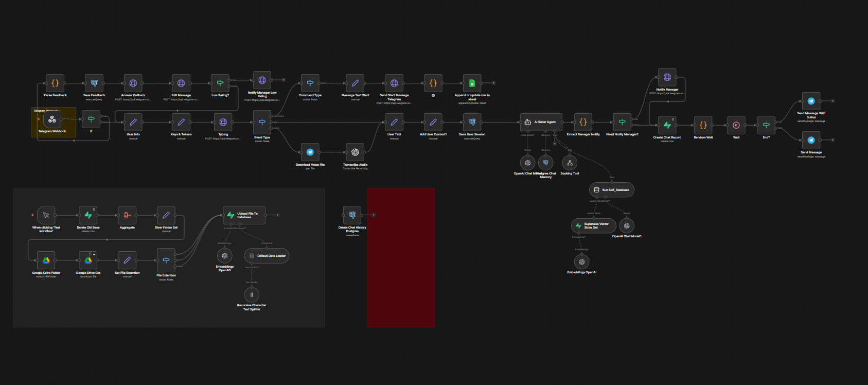Open the Save User Session Postgres node
The height and width of the screenshot is (385, 868).
(x=472, y=122)
